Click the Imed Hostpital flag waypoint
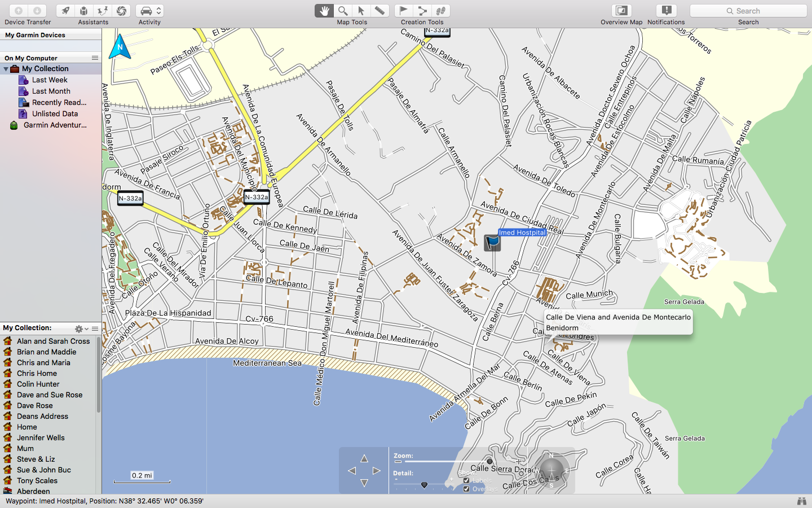 point(492,243)
